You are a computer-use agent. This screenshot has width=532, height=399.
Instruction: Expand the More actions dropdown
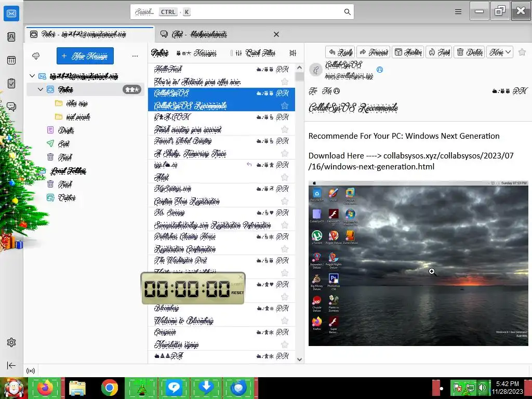[x=500, y=52]
